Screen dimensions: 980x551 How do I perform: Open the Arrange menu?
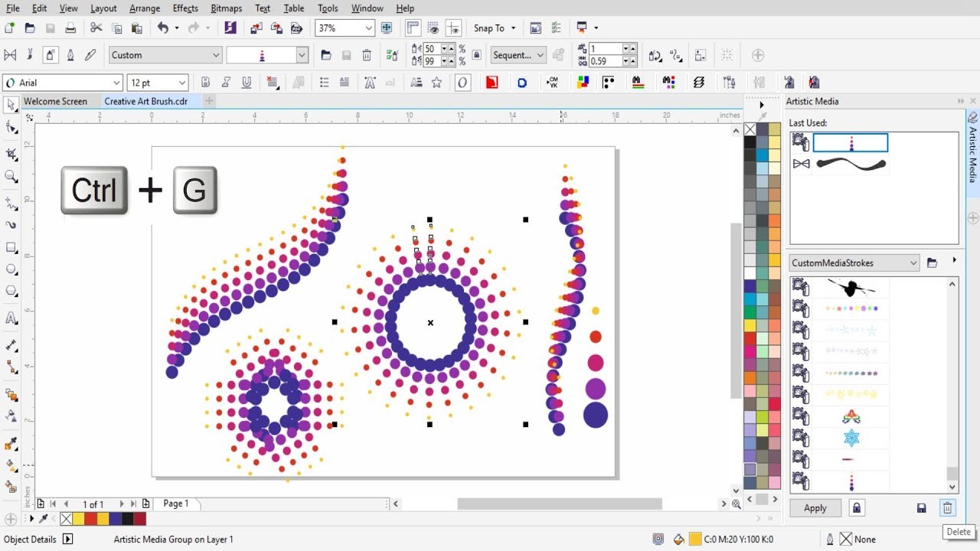145,8
